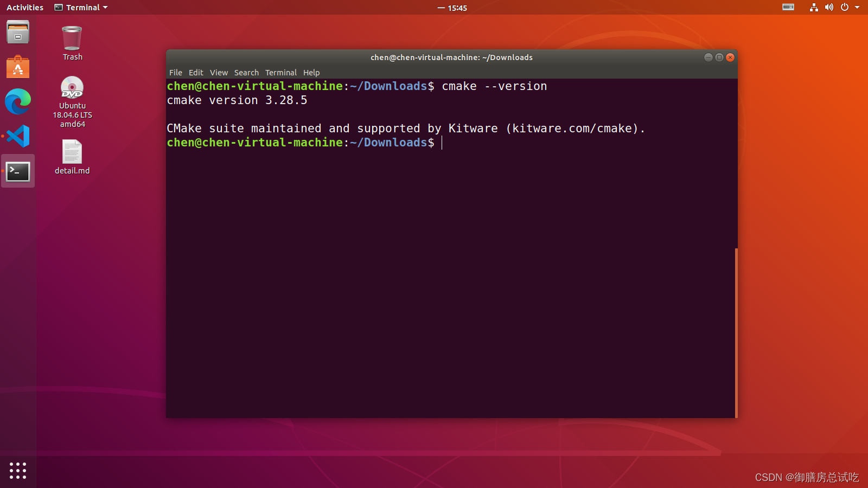Select the Terminal icon in the dock

(18, 171)
